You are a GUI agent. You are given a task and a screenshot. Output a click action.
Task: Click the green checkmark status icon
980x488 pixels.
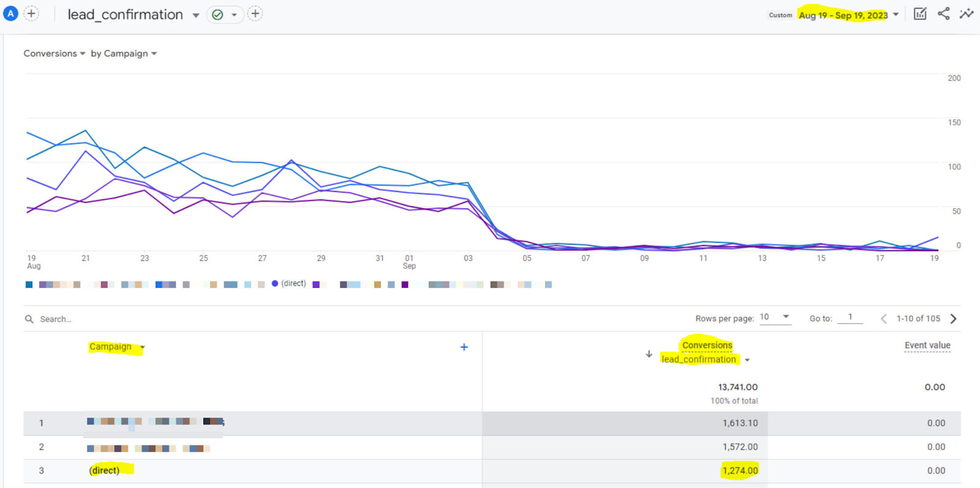pyautogui.click(x=217, y=15)
